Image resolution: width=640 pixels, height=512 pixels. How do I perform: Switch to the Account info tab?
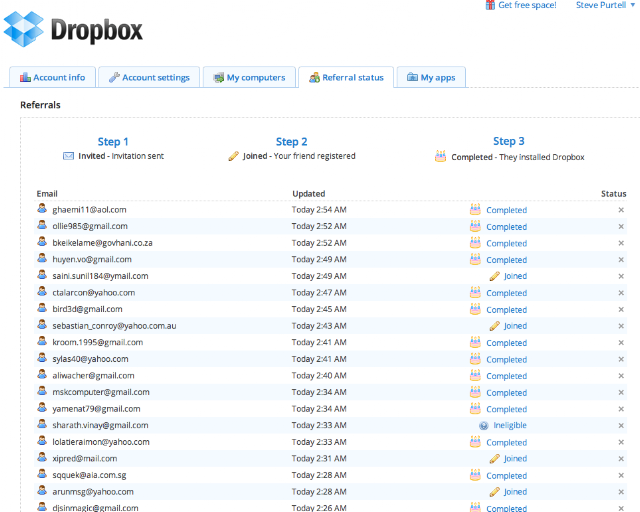pyautogui.click(x=53, y=77)
